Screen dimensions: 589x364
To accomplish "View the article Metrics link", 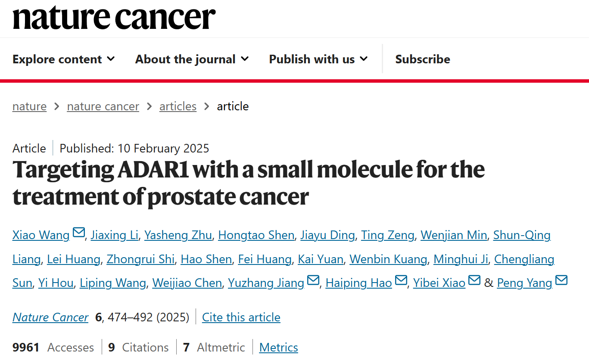I will (278, 348).
